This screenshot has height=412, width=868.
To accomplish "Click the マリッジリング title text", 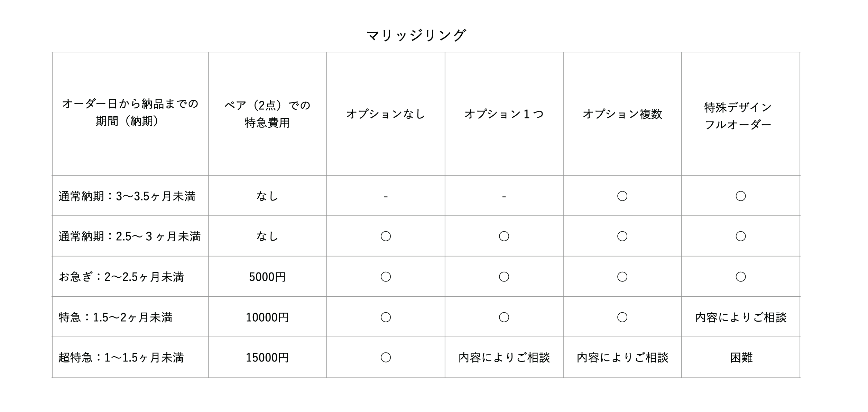I will point(416,35).
